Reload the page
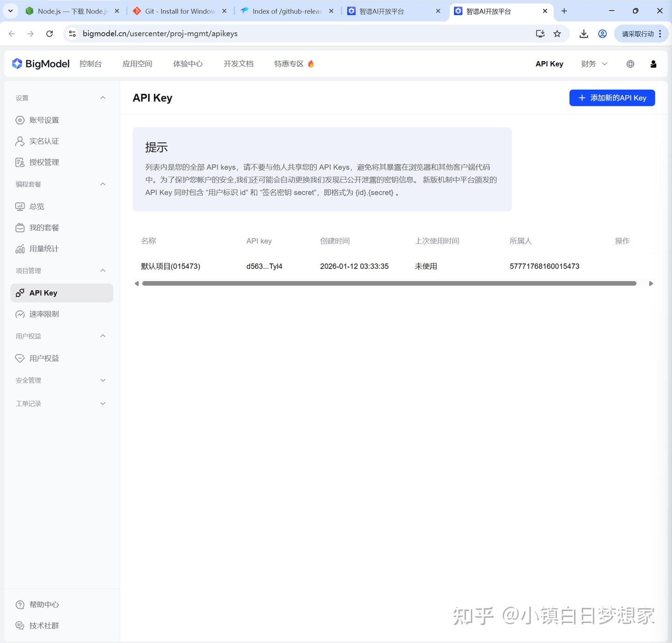 [x=49, y=34]
